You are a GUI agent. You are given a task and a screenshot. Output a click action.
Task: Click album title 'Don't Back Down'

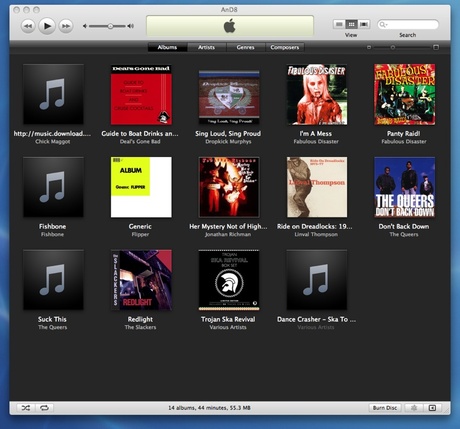(404, 226)
